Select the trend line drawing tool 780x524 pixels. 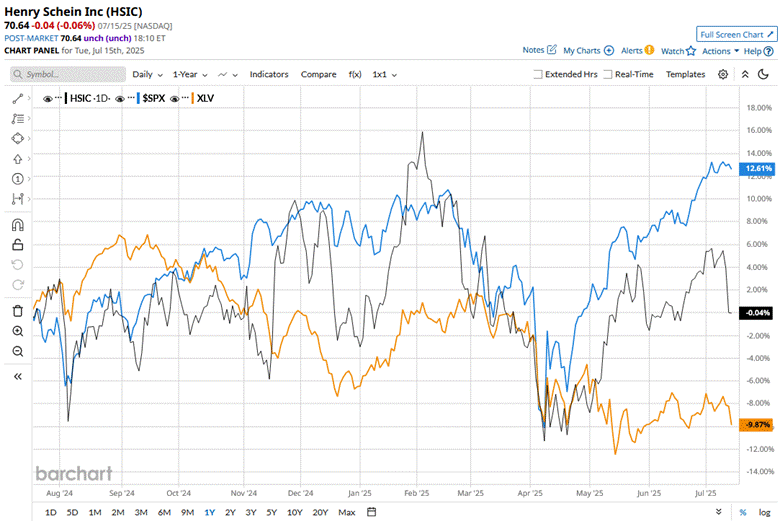coord(17,99)
